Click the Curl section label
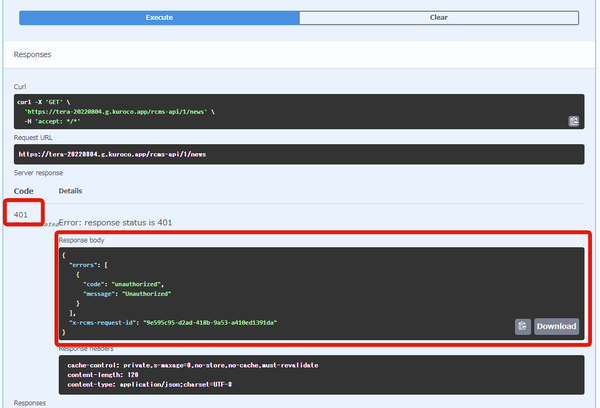 coord(20,87)
